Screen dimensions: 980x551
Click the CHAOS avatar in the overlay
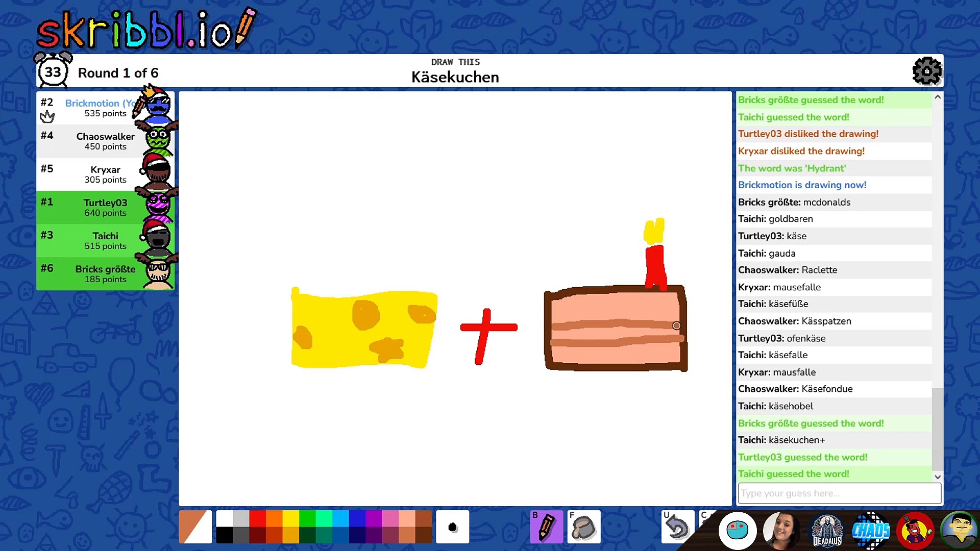871,531
